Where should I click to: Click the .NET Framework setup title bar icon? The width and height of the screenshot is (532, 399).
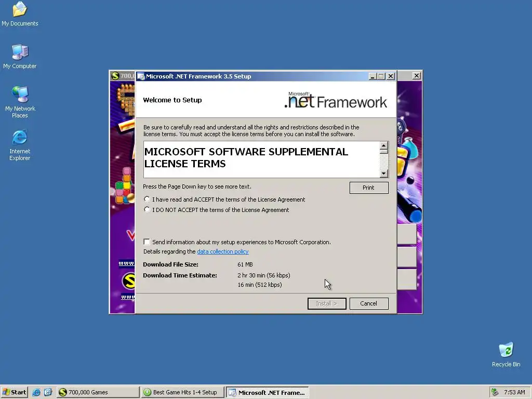click(141, 76)
